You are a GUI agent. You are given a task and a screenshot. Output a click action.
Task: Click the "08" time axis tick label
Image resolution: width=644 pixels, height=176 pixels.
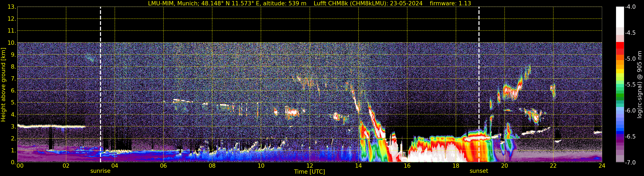pyautogui.click(x=212, y=166)
